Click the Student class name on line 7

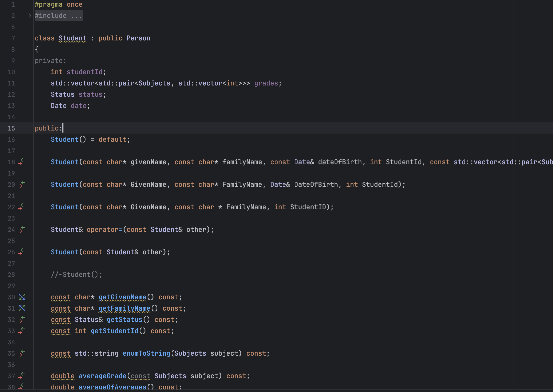pos(72,38)
